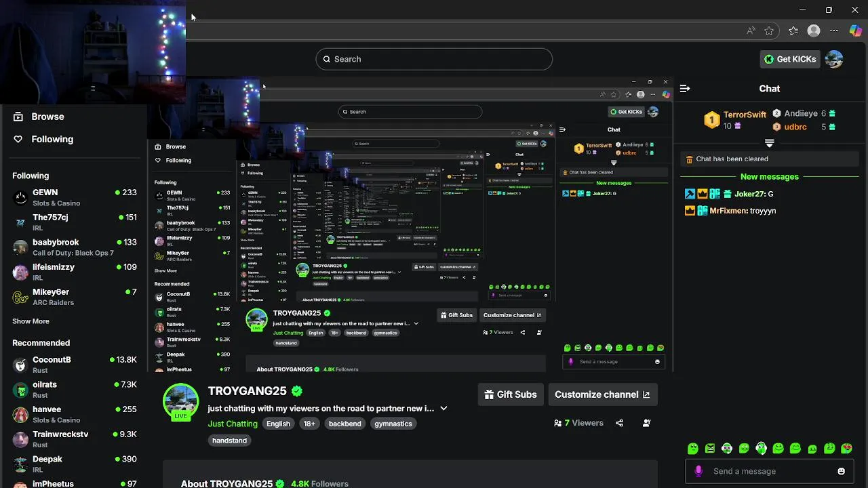Click the browser favorite star icon

(769, 30)
